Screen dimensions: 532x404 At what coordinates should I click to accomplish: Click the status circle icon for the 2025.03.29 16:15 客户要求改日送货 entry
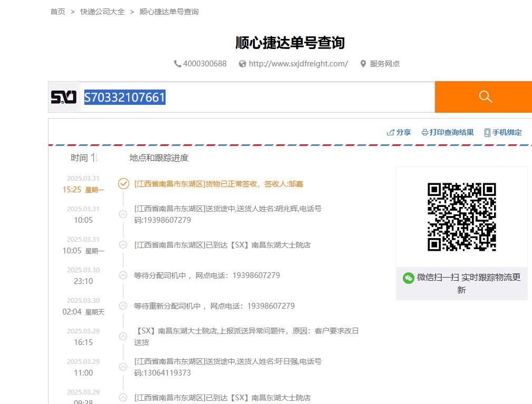pyautogui.click(x=123, y=336)
